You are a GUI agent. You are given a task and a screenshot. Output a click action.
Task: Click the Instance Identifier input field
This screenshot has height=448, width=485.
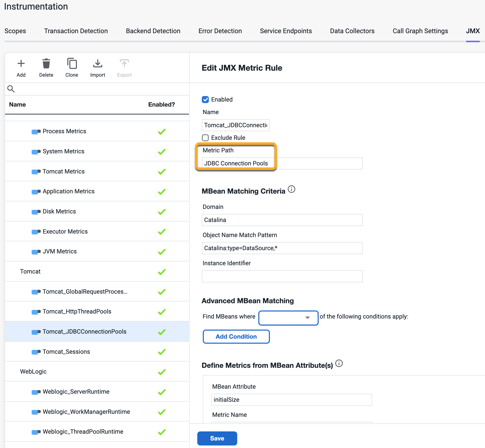click(282, 276)
